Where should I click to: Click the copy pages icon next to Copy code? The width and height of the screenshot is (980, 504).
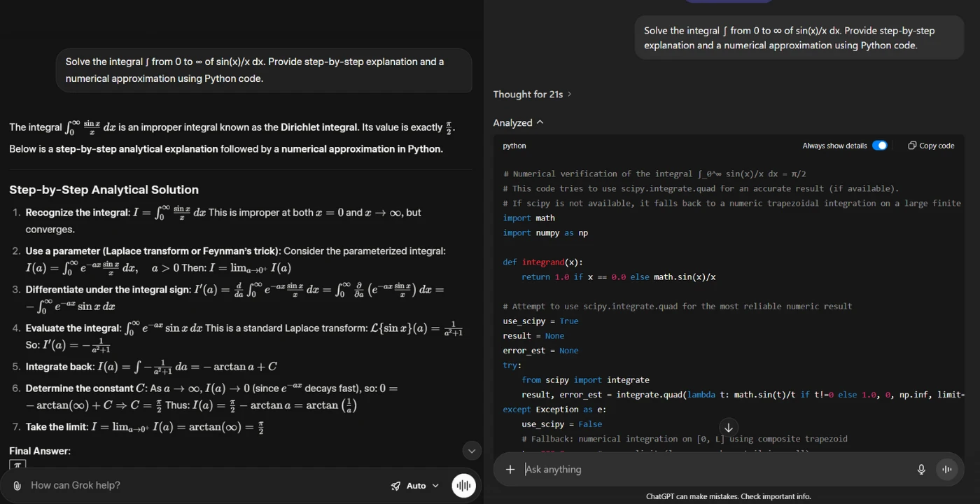(x=911, y=145)
